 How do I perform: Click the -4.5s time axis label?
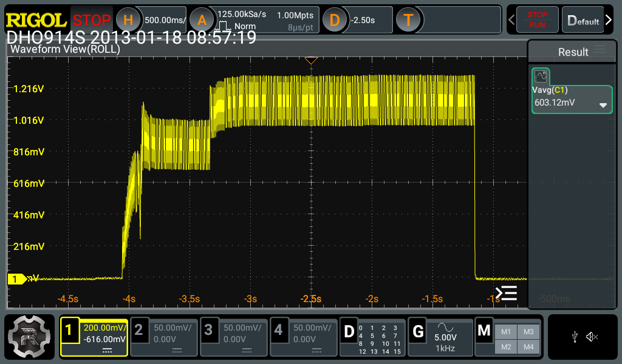pyautogui.click(x=68, y=298)
